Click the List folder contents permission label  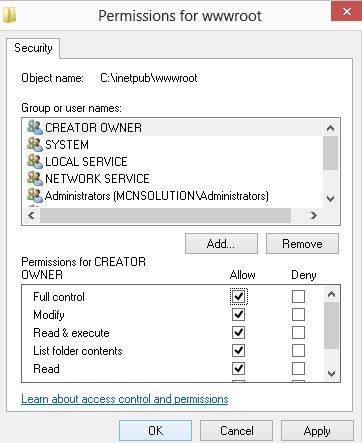(x=78, y=351)
